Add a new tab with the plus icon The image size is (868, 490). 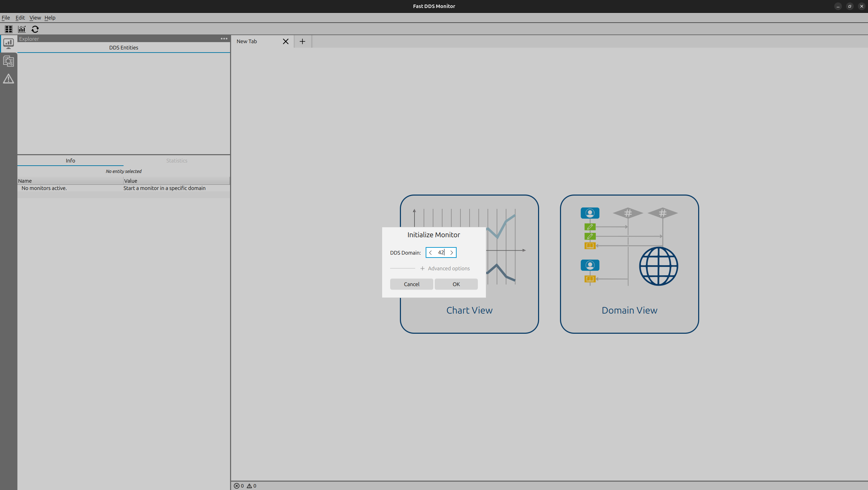[x=302, y=41]
